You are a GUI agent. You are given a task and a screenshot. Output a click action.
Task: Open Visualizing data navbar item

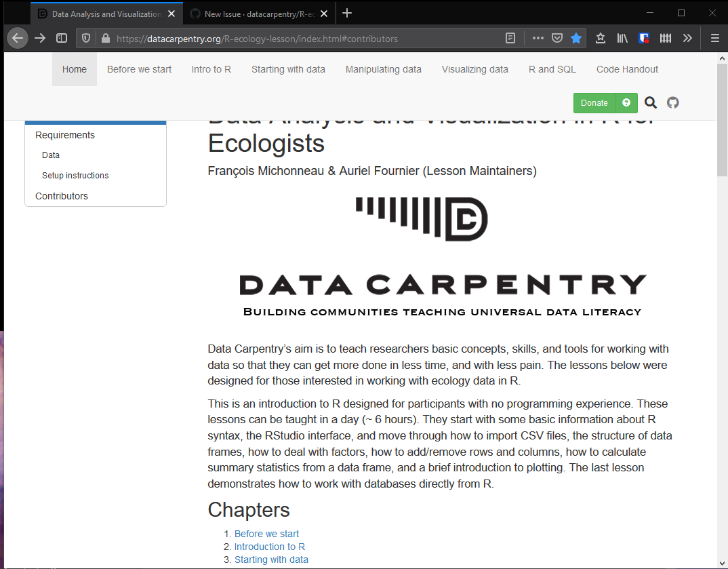pos(475,69)
